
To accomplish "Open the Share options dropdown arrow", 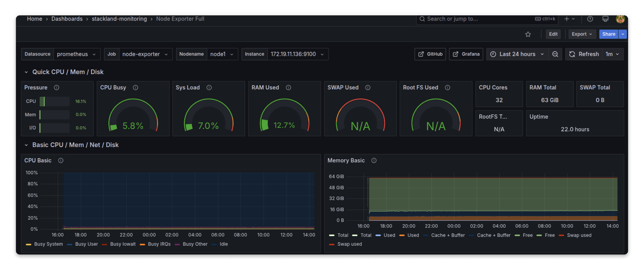I will pos(622,34).
